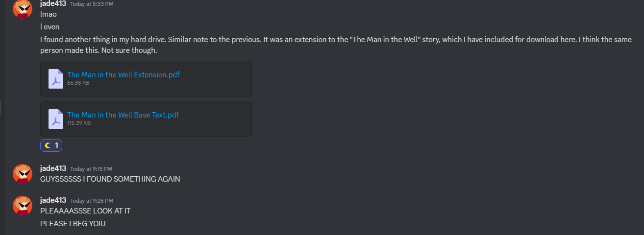Click the "PLEAAAASSSE LOOK AT IT" message

[85, 211]
